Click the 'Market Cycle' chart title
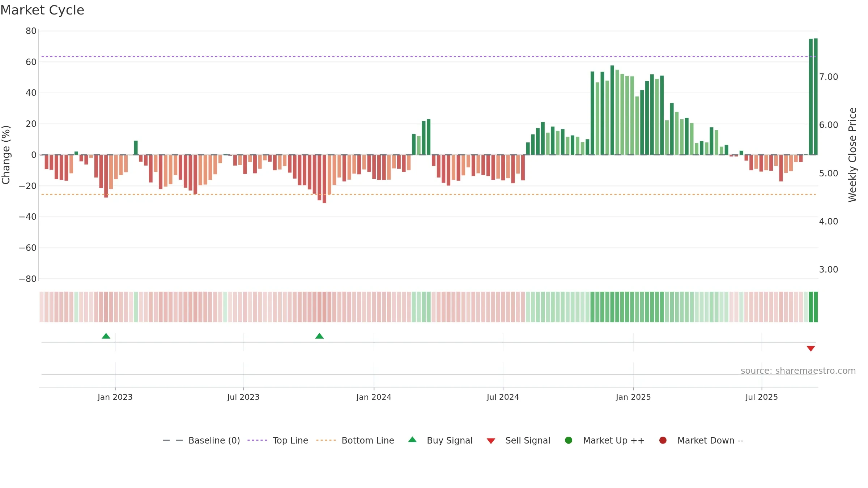The height and width of the screenshot is (488, 868). coord(42,10)
